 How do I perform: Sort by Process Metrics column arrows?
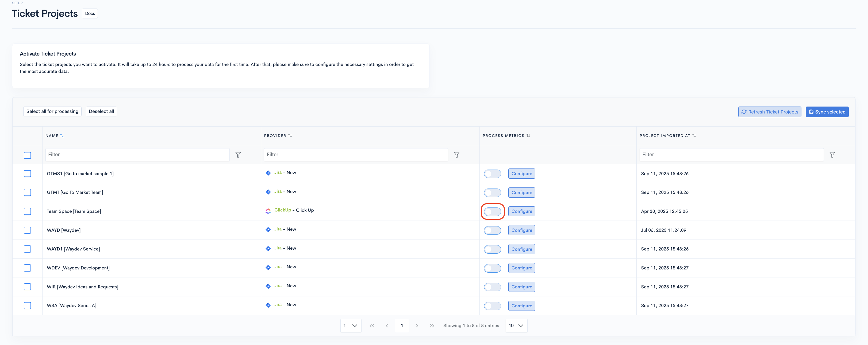coord(528,136)
